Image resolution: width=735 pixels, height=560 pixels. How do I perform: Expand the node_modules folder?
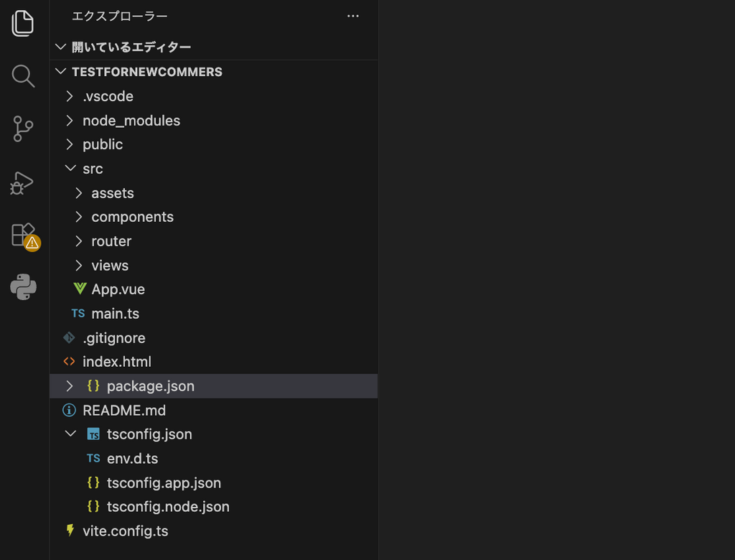[70, 121]
